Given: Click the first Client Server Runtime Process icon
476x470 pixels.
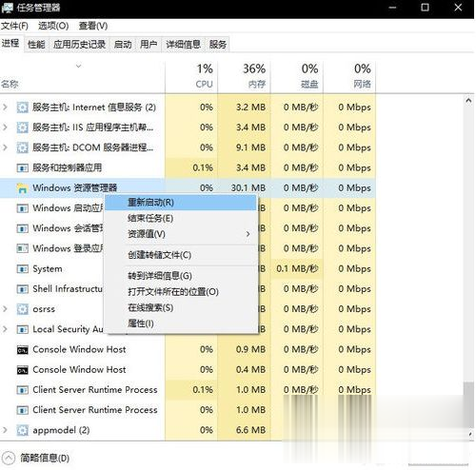Looking at the screenshot, I should tap(22, 390).
